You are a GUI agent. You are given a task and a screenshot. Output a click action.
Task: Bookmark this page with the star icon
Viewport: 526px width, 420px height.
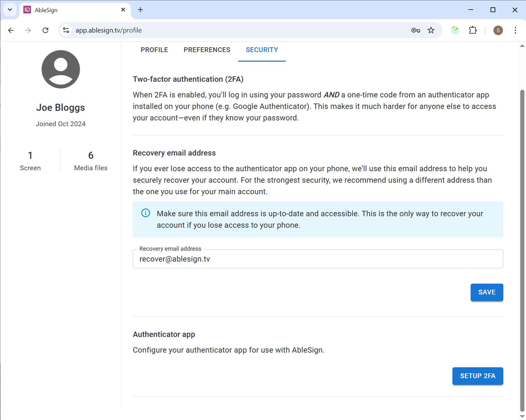(x=431, y=30)
